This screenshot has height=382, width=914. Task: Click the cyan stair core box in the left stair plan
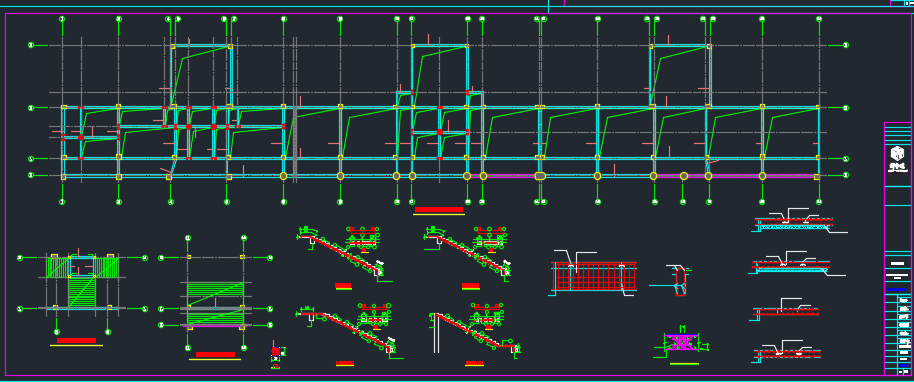tap(82, 266)
